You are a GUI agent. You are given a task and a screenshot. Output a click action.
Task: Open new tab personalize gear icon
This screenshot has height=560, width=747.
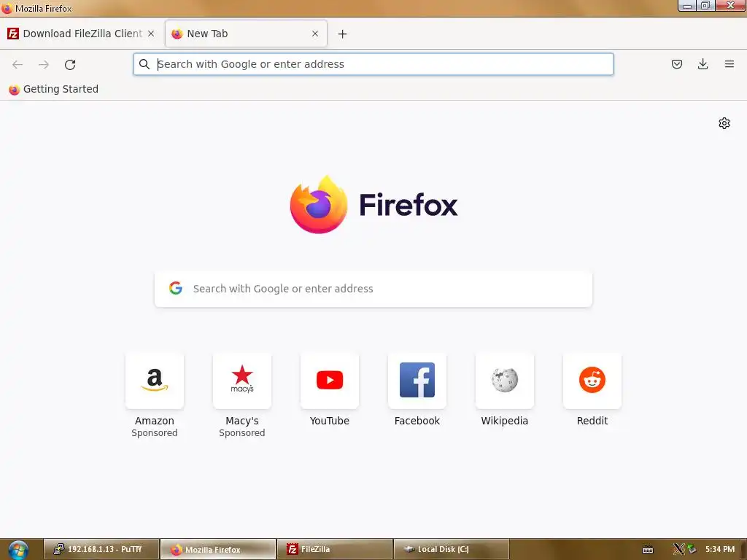(724, 123)
